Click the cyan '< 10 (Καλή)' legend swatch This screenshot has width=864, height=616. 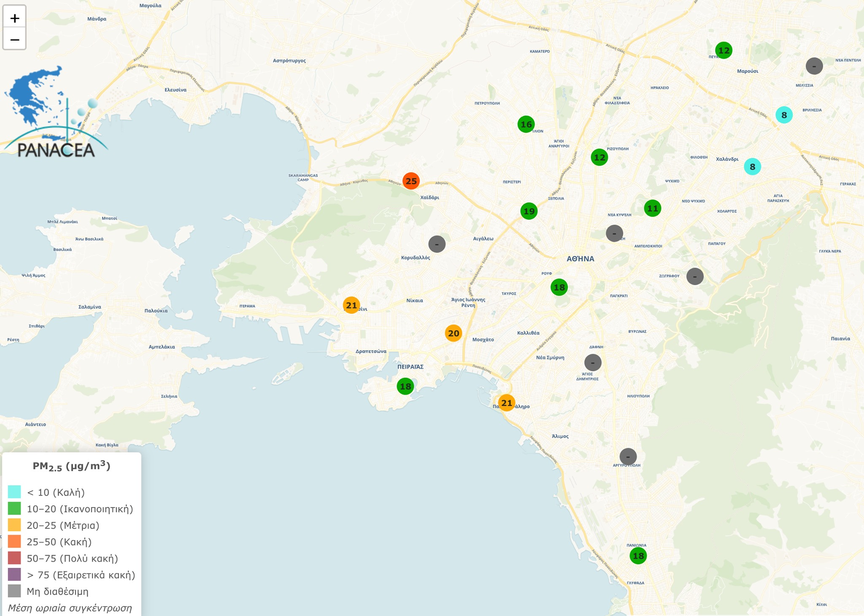(x=14, y=492)
